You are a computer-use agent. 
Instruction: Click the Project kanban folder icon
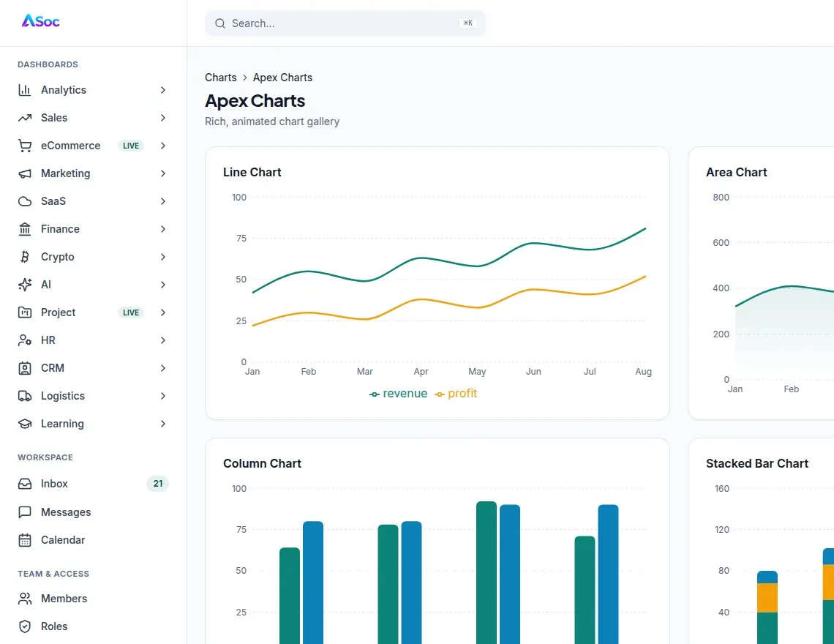point(24,312)
